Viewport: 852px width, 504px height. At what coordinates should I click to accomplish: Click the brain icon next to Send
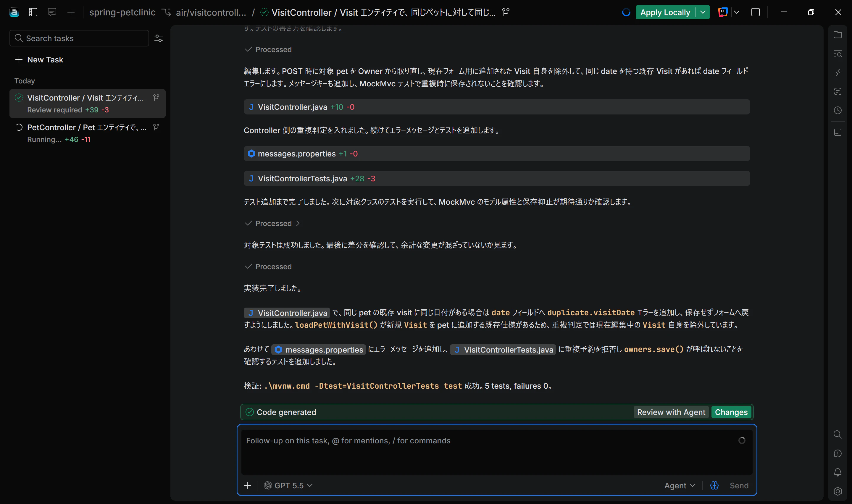pos(714,485)
